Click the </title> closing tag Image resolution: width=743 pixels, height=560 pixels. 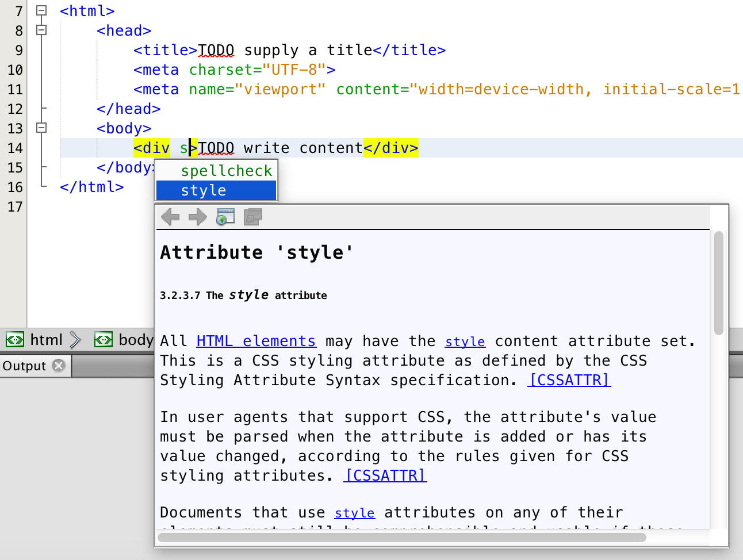pyautogui.click(x=409, y=50)
